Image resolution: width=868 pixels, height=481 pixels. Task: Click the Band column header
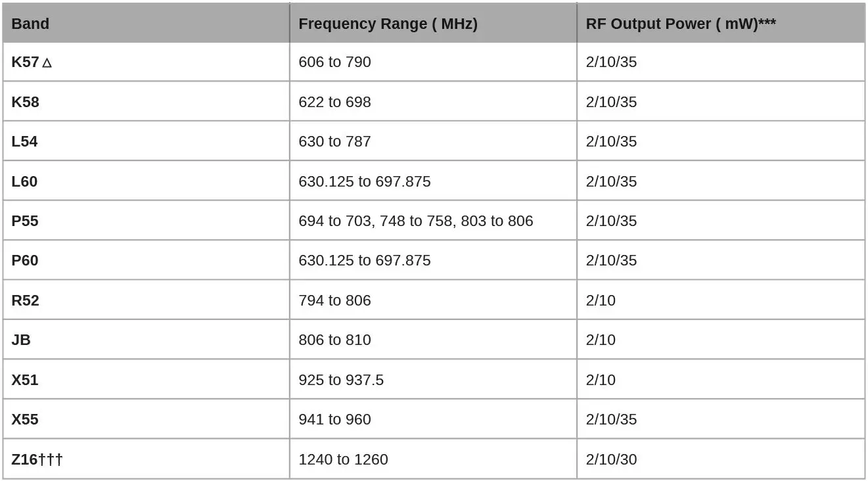(x=30, y=24)
